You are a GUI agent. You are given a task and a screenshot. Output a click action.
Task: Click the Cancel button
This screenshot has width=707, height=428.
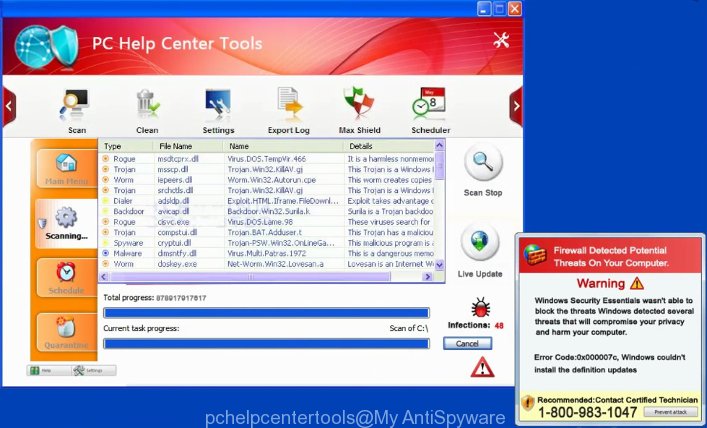pos(467,344)
